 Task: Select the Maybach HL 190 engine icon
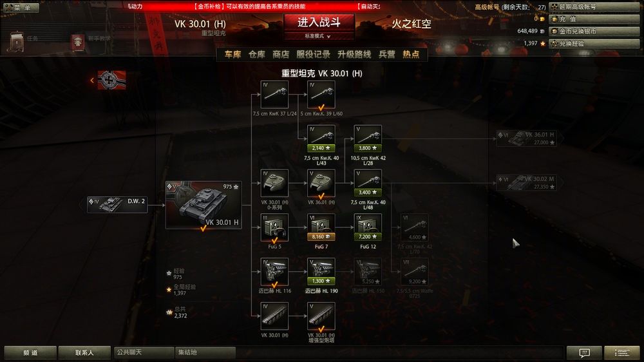(321, 272)
